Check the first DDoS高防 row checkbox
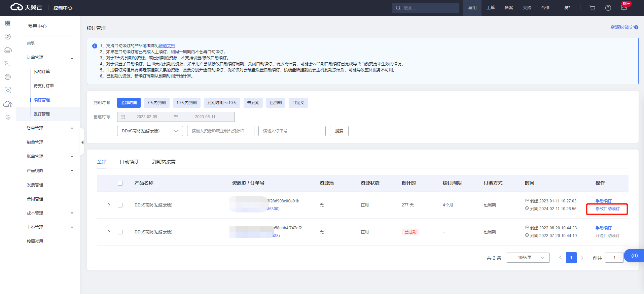 pos(120,205)
